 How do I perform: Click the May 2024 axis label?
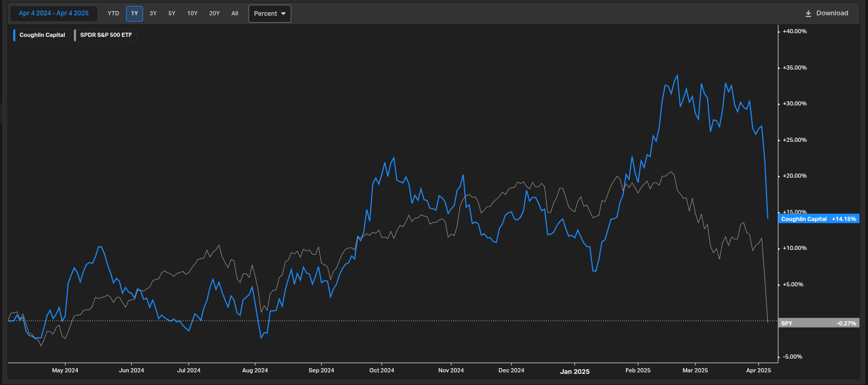(65, 370)
